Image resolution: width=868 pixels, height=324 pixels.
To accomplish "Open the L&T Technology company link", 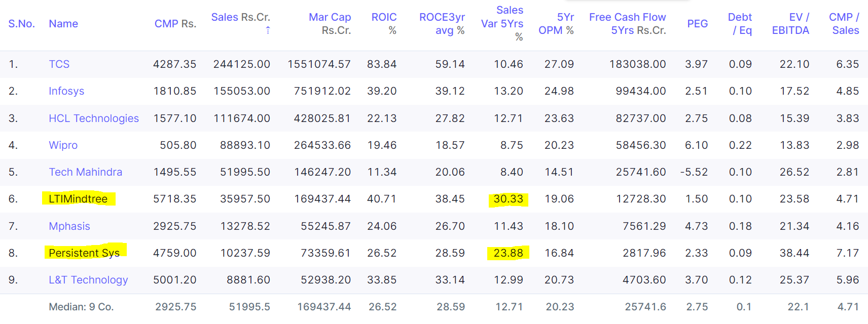I will pos(88,280).
